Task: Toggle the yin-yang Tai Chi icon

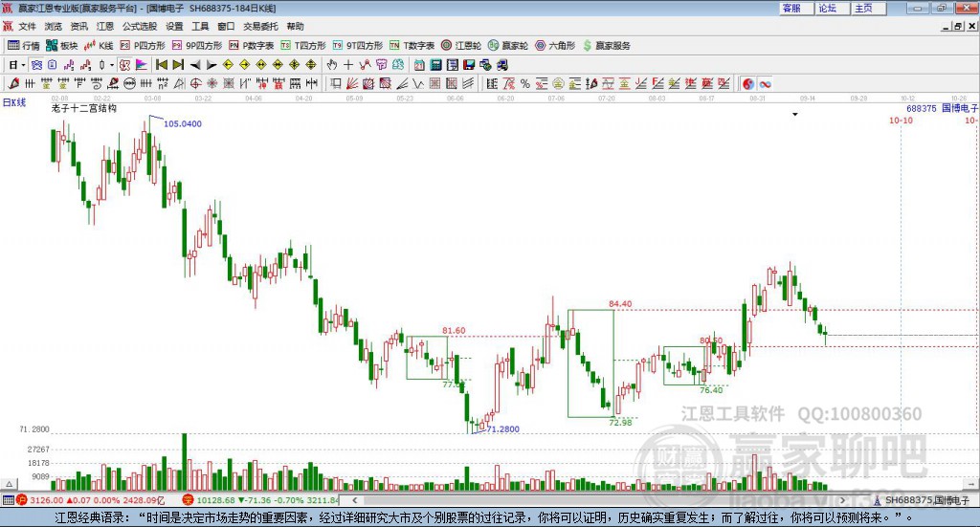Action: pyautogui.click(x=748, y=83)
